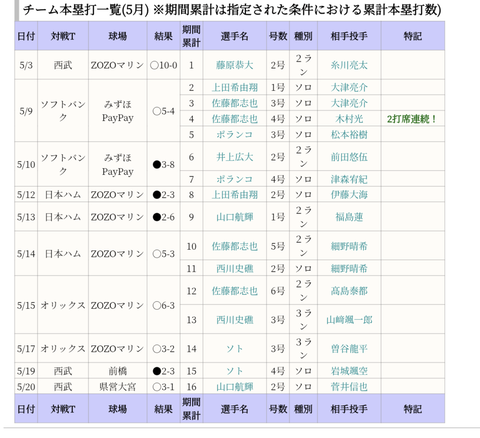Viewport: 480px width, 438px height.
Task: Open pitcher link 曽谷龍平
Action: pyautogui.click(x=349, y=349)
